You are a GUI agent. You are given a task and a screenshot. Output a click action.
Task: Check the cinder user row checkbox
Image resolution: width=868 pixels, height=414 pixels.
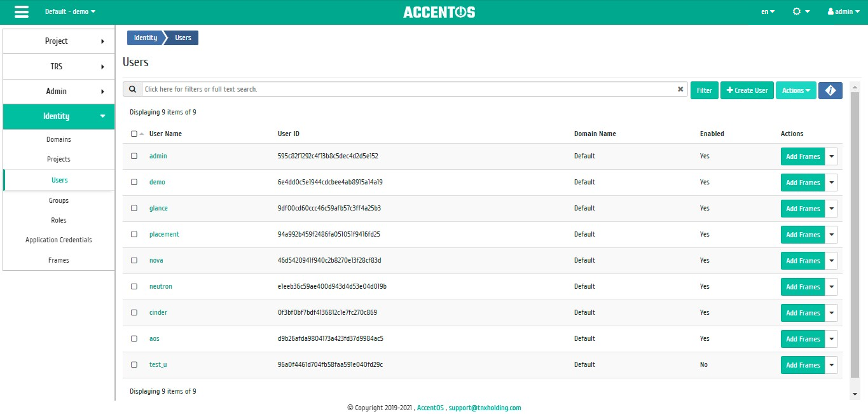134,312
